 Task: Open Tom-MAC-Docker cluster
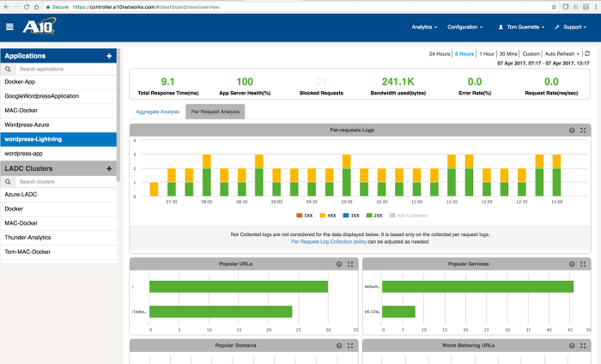(58, 252)
